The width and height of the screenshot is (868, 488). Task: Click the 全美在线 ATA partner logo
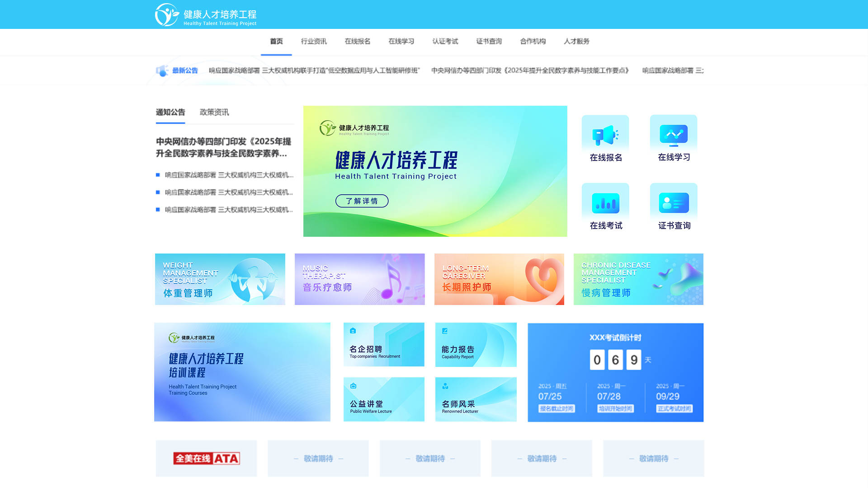206,458
